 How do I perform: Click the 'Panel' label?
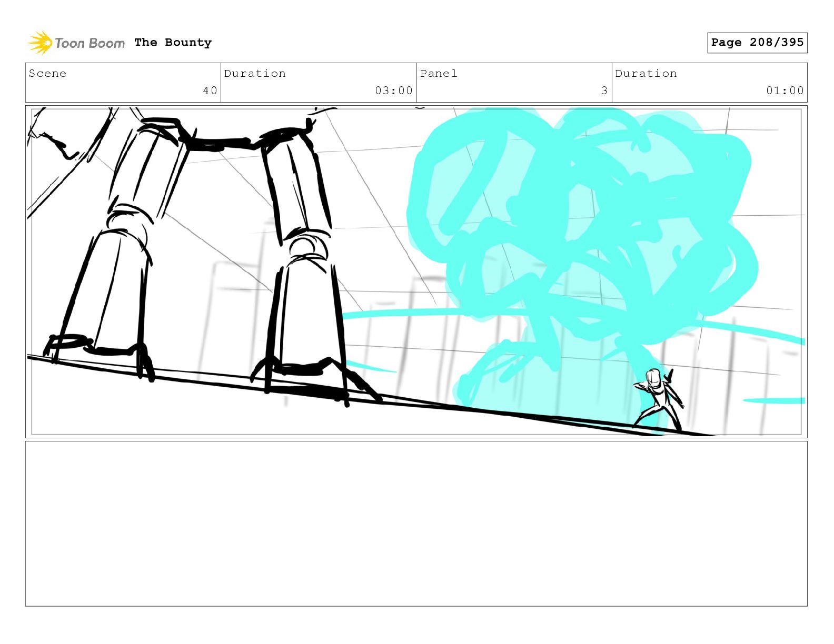(x=439, y=74)
